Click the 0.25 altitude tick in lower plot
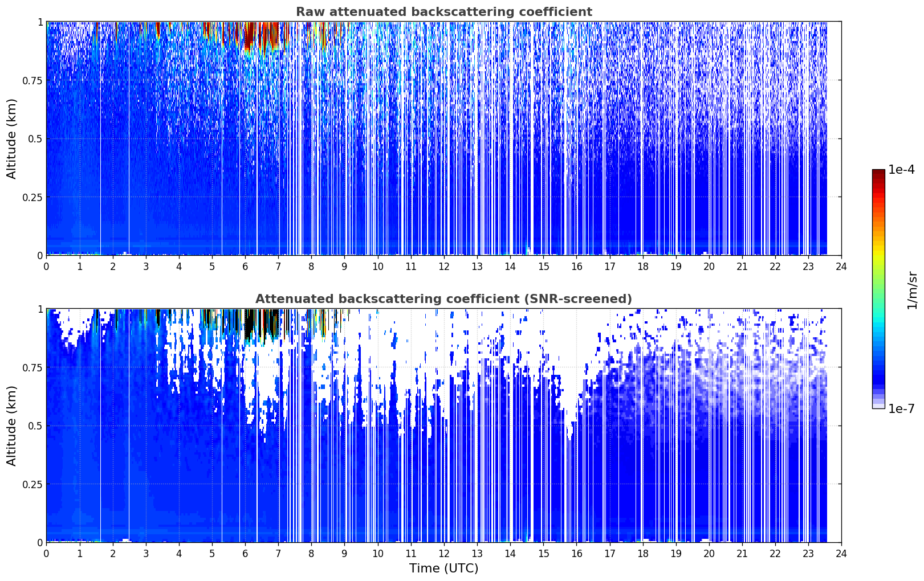 (32, 484)
